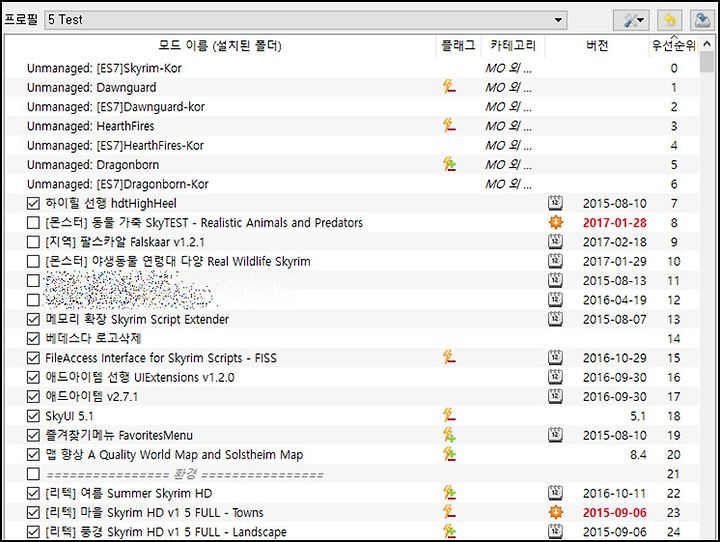Uncheck Skyrim Script Extender mod
Image resolution: width=720 pixels, height=542 pixels.
point(33,319)
